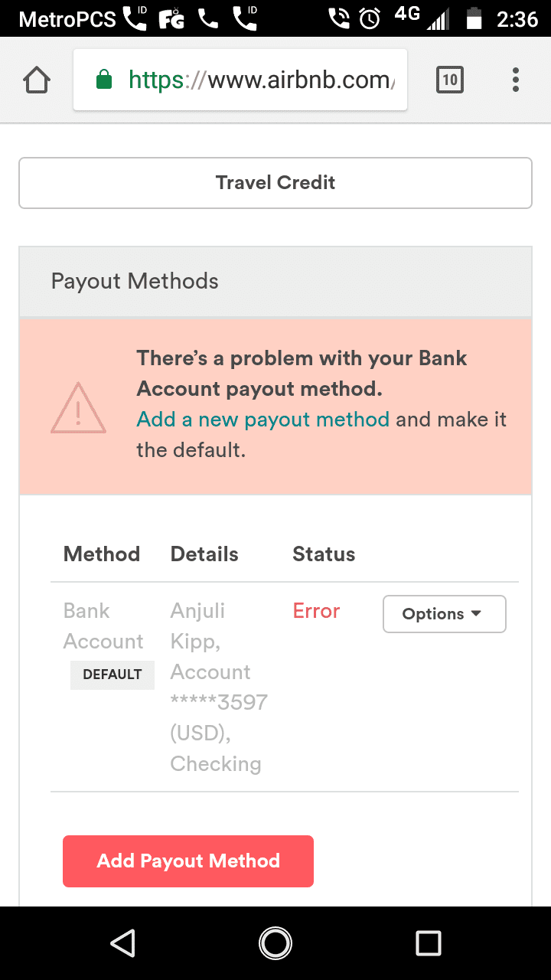Screen dimensions: 551x980
Task: Tap the airbnb.com address bar
Action: coord(240,80)
